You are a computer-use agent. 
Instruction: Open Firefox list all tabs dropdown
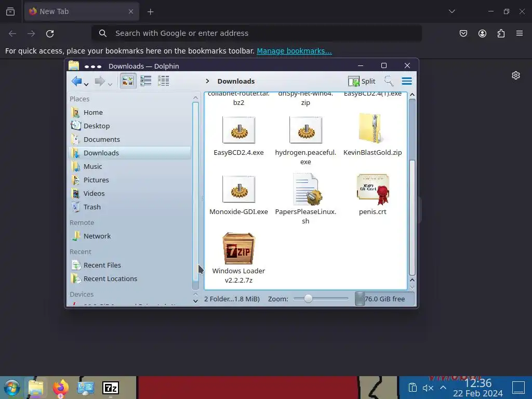point(451,11)
